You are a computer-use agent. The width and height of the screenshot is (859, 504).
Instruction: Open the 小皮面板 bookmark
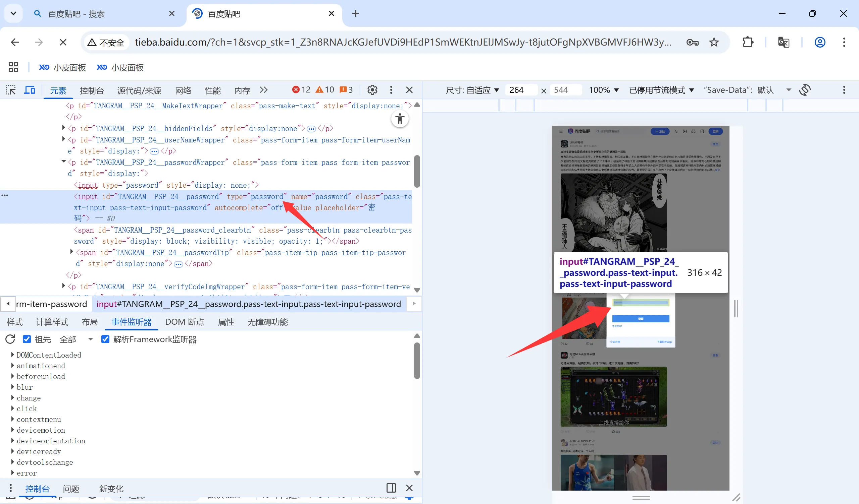pyautogui.click(x=63, y=67)
